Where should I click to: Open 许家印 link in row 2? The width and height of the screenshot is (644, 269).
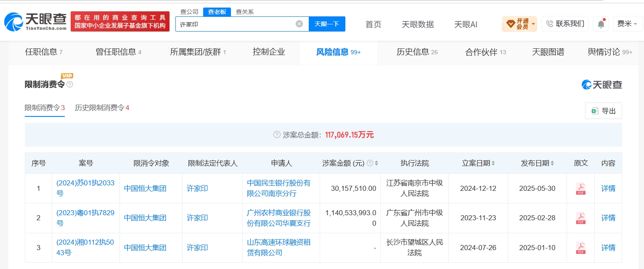tap(197, 218)
